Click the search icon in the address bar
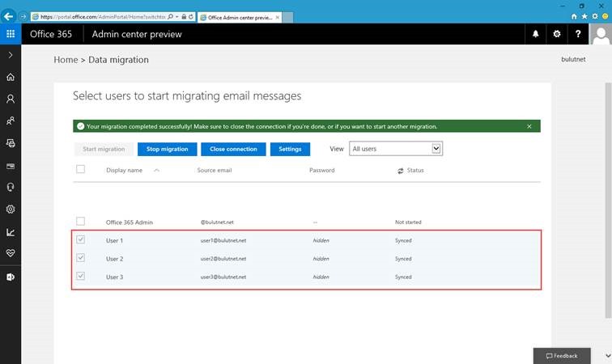This screenshot has height=364, width=612. click(170, 17)
